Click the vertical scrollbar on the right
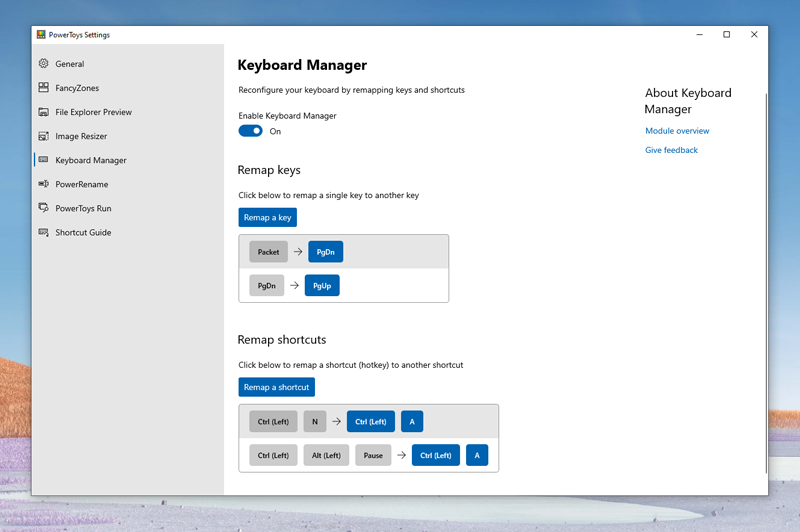 765,280
